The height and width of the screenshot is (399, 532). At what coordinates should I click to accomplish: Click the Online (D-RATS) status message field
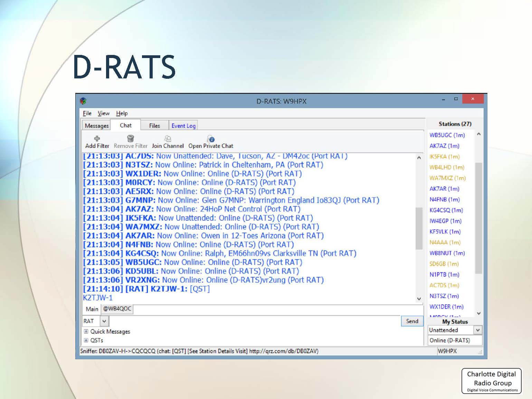click(x=455, y=340)
